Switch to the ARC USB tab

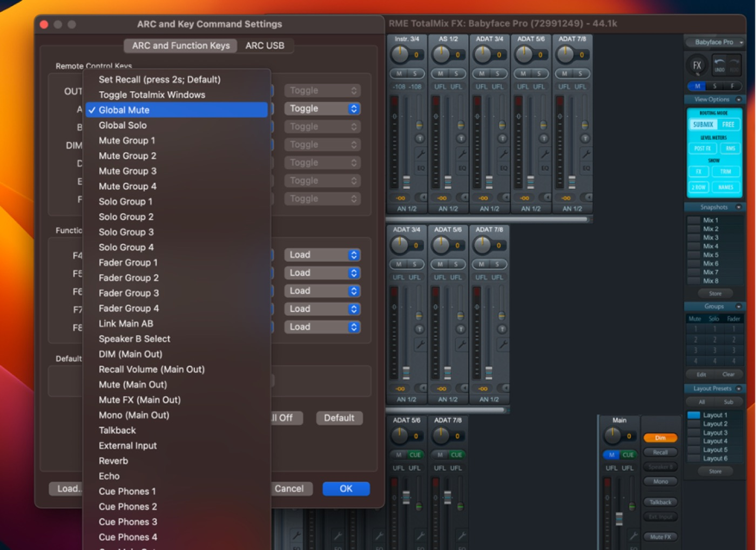click(x=265, y=45)
